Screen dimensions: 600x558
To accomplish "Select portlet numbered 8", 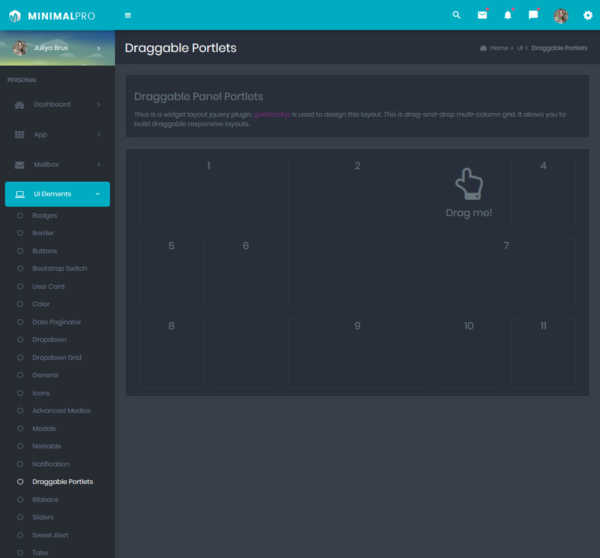I will (171, 352).
